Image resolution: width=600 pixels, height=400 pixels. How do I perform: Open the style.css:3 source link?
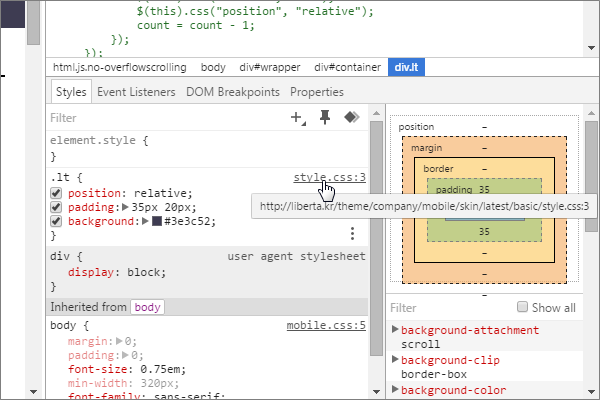(329, 177)
